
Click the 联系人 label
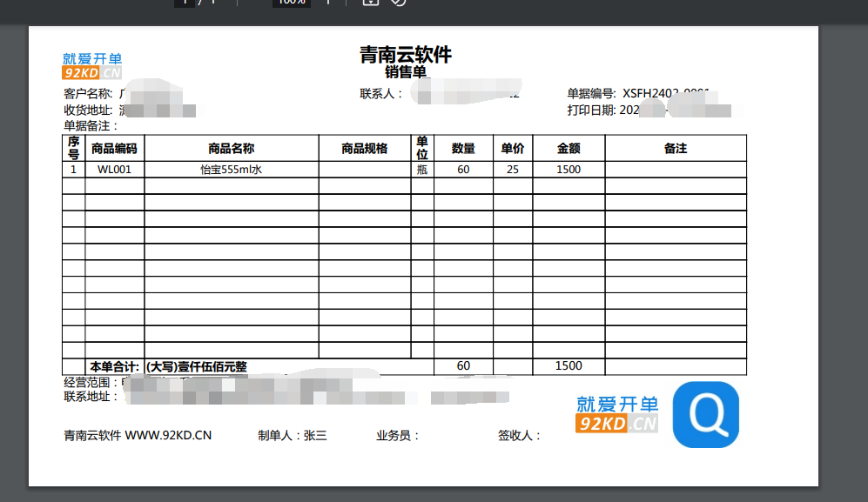click(x=380, y=94)
